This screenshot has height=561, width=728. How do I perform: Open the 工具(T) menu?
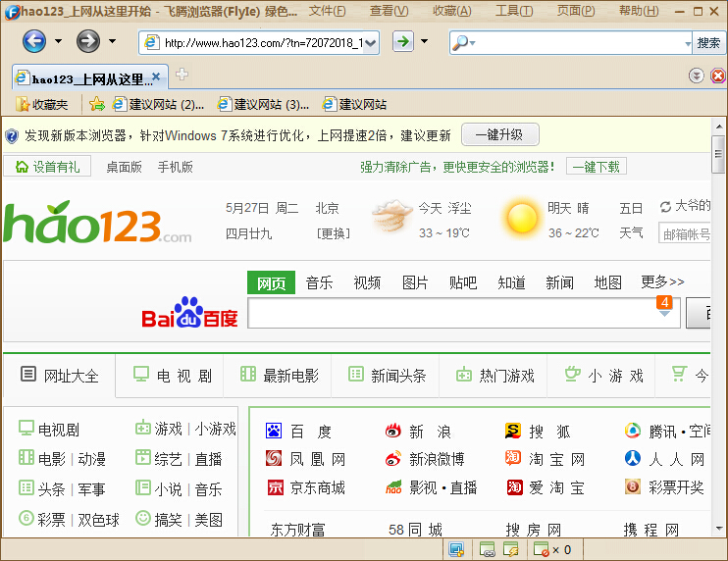click(514, 11)
